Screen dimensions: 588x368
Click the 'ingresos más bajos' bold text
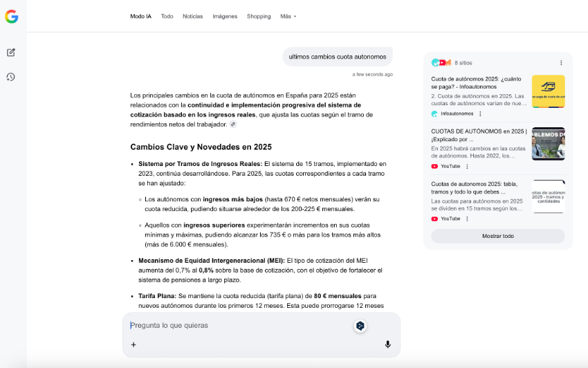click(x=233, y=200)
